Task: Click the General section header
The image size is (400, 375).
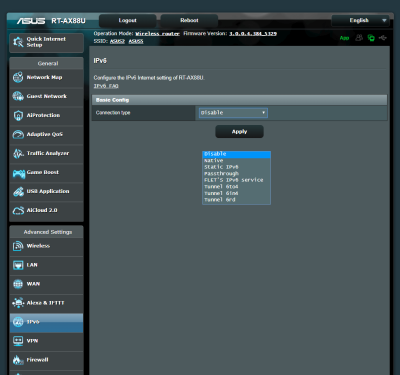Action: [x=47, y=63]
